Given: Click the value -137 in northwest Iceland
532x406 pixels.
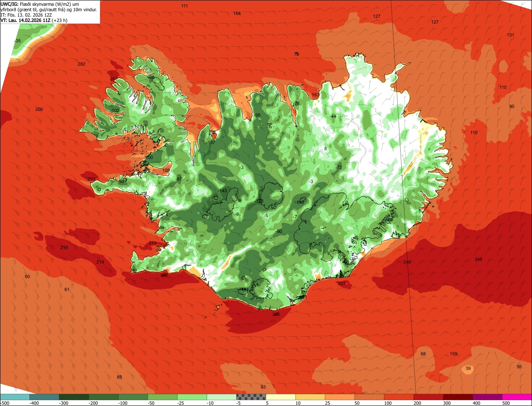Looking at the screenshot, I should [x=211, y=142].
